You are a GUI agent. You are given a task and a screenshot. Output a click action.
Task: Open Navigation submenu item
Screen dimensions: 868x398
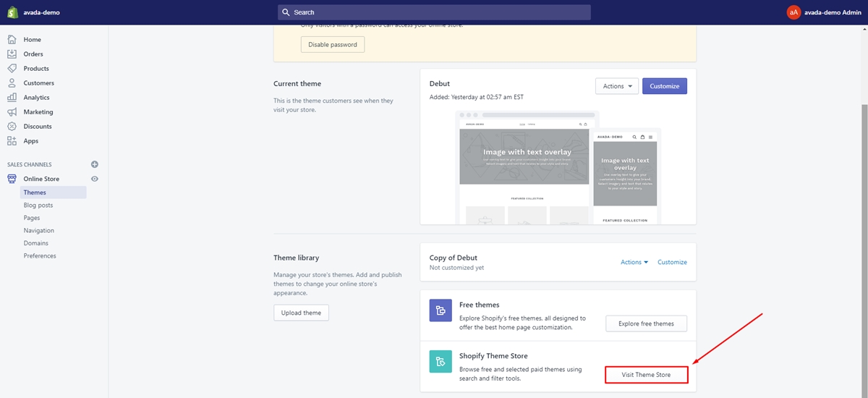pos(39,230)
